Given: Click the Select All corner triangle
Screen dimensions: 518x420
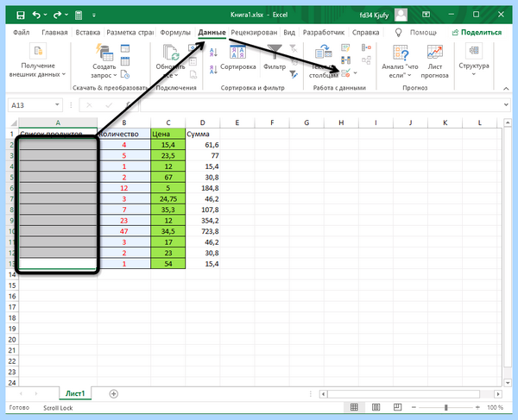Looking at the screenshot, I should coord(13,123).
